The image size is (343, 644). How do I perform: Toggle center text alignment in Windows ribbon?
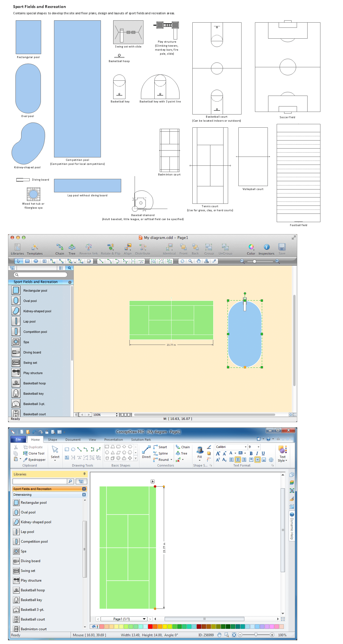pos(238,460)
